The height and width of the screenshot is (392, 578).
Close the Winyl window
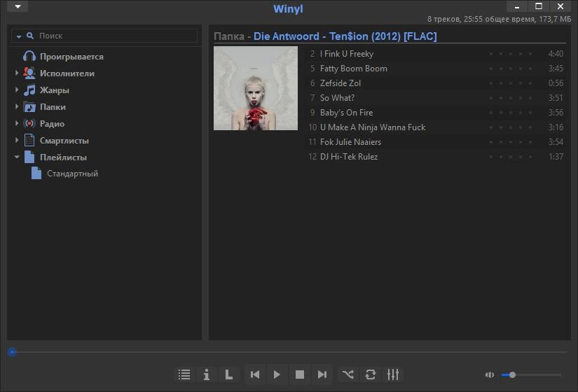coord(560,6)
